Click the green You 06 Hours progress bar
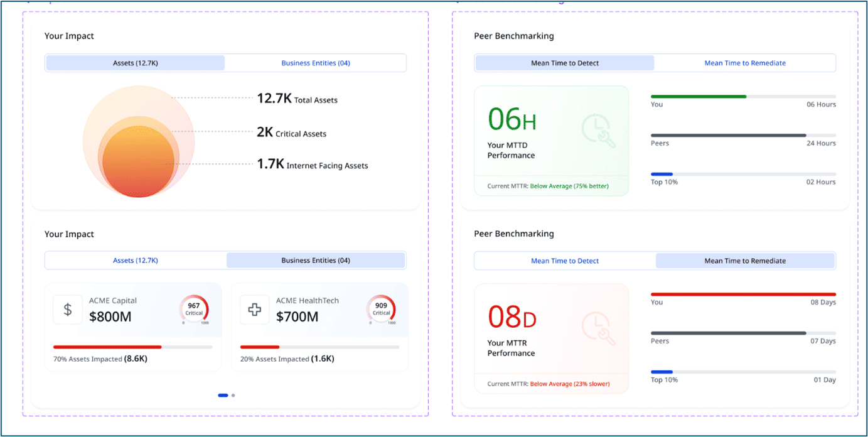 pyautogui.click(x=699, y=96)
